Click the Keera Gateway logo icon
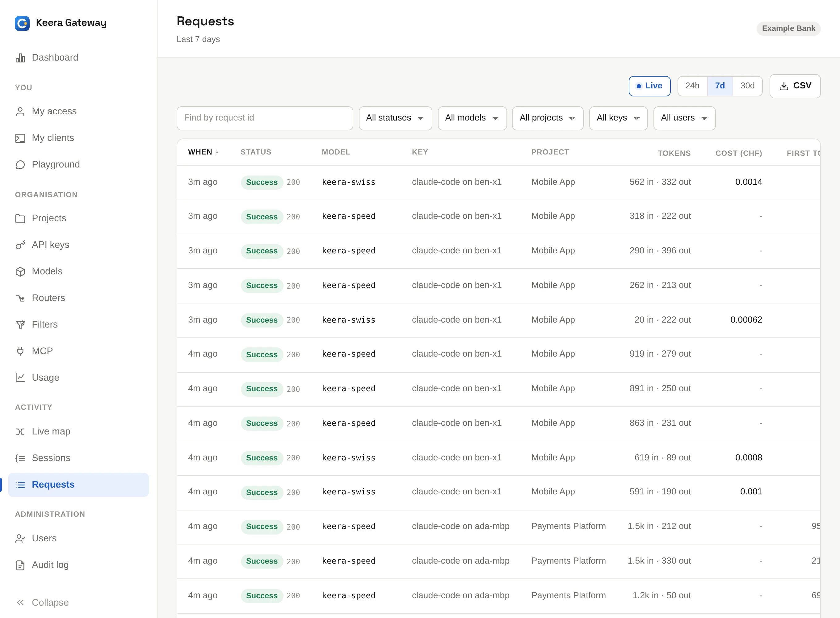840x618 pixels. 22,23
